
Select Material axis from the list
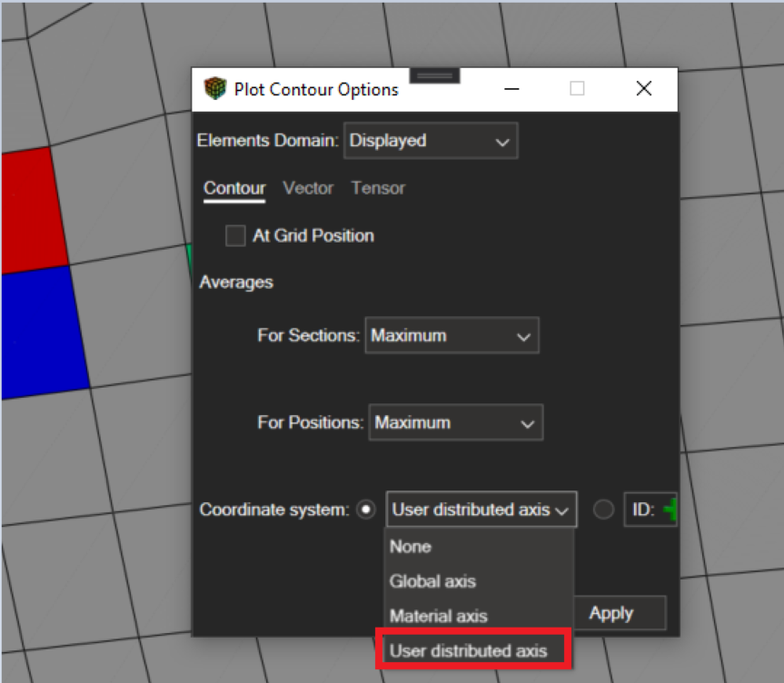pyautogui.click(x=439, y=616)
